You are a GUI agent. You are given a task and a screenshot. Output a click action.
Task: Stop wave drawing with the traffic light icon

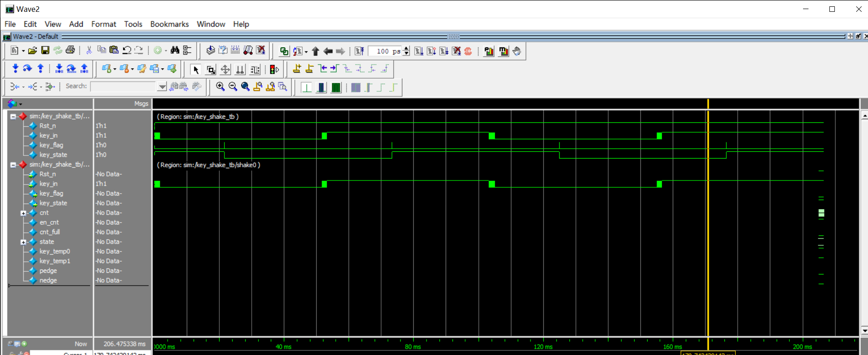pos(274,70)
